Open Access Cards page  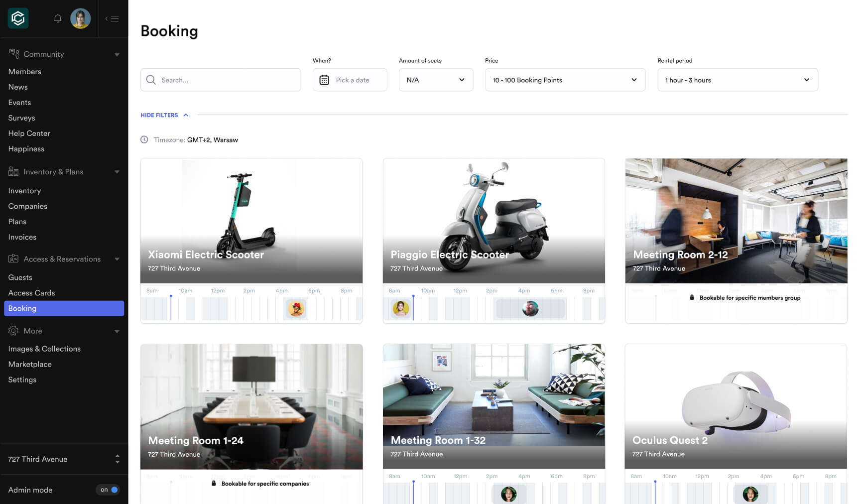tap(31, 292)
